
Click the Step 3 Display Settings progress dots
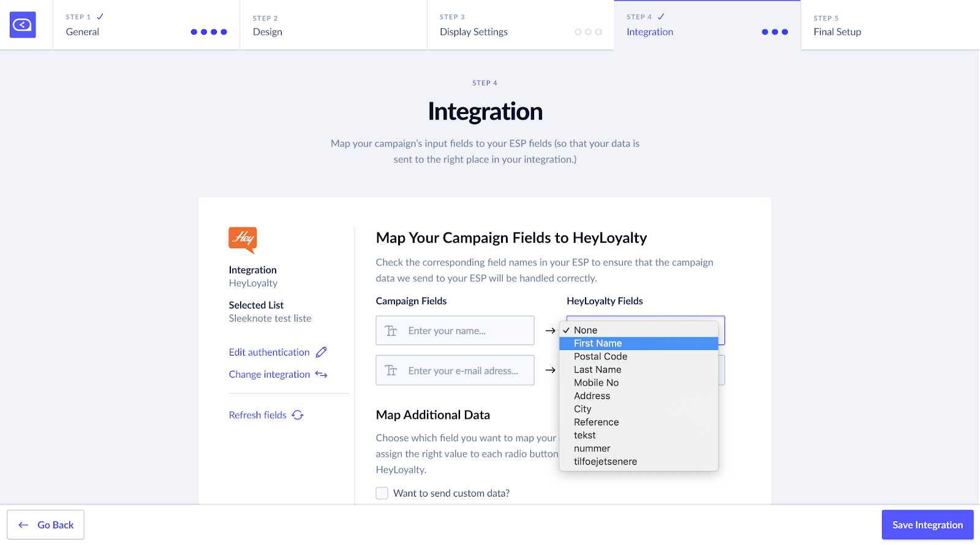coord(588,32)
